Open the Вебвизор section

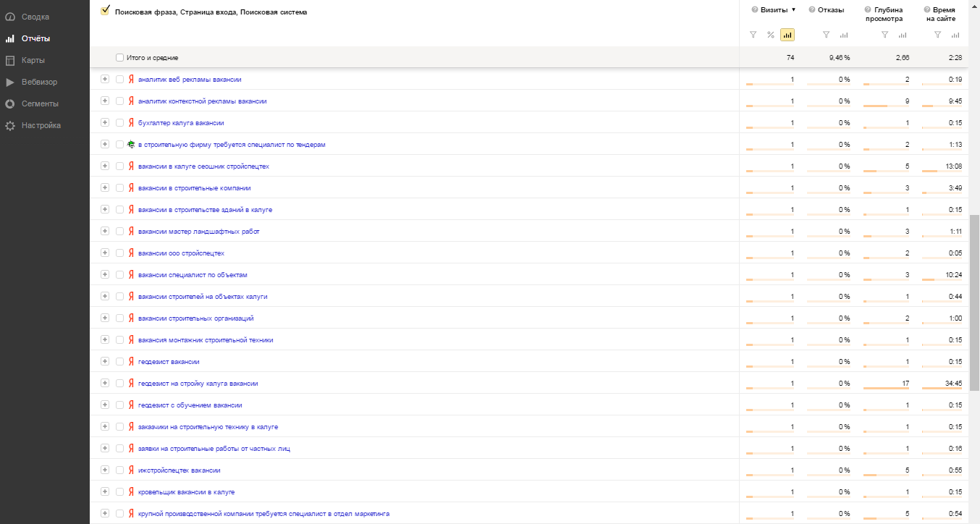39,82
